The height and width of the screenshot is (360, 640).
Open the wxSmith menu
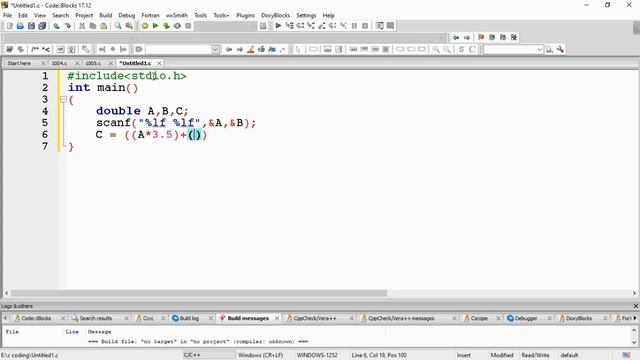point(177,16)
